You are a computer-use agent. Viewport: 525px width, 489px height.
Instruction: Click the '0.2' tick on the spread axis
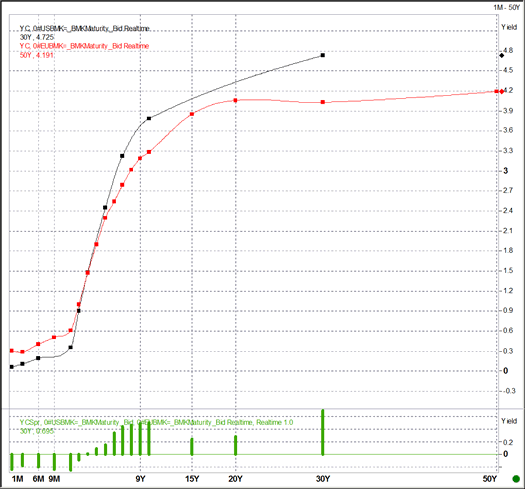pyautogui.click(x=508, y=442)
